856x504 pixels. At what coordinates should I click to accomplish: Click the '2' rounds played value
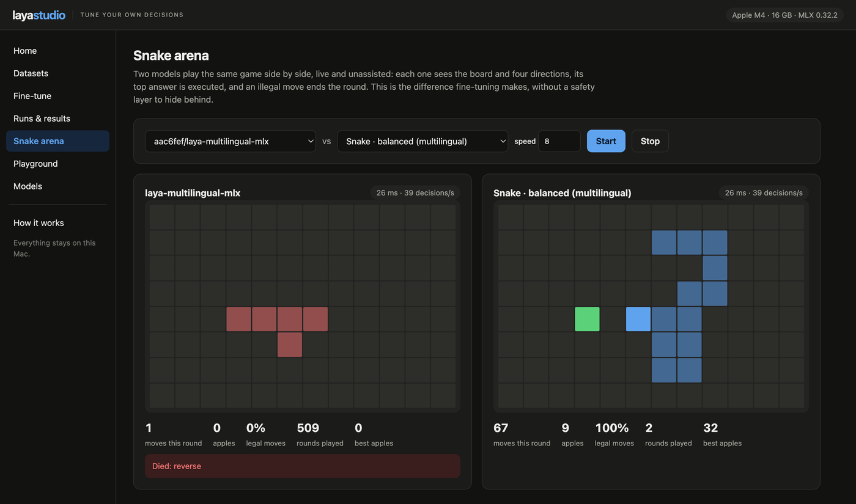click(x=649, y=428)
